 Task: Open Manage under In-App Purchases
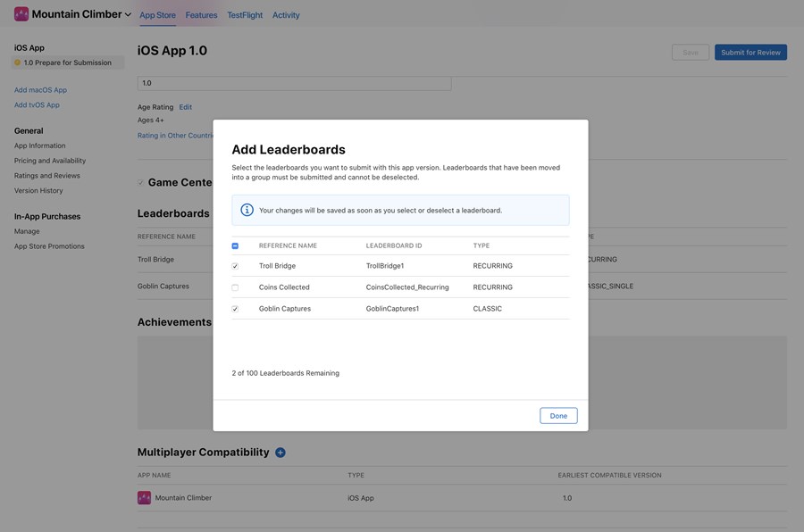pyautogui.click(x=27, y=231)
